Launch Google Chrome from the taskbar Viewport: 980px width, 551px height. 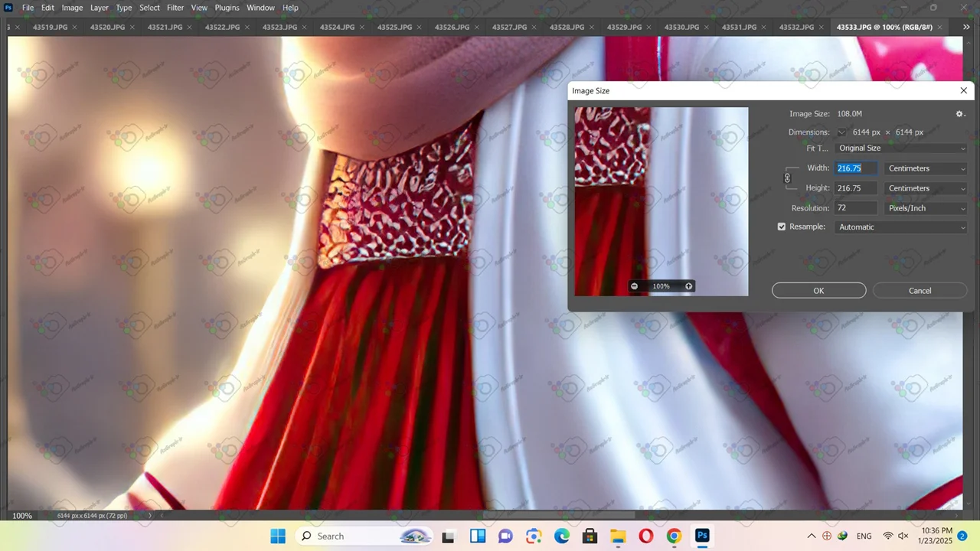[x=674, y=536]
